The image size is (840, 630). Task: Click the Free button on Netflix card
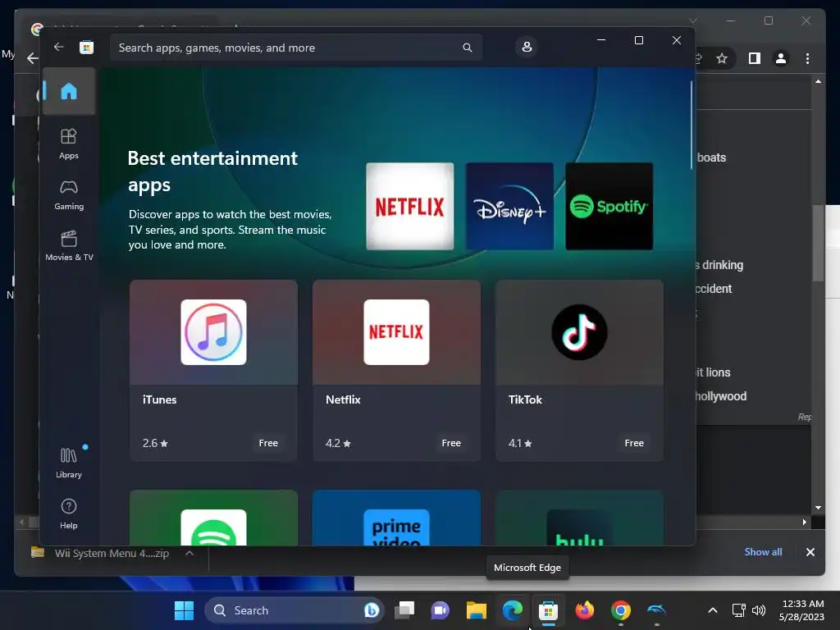451,443
